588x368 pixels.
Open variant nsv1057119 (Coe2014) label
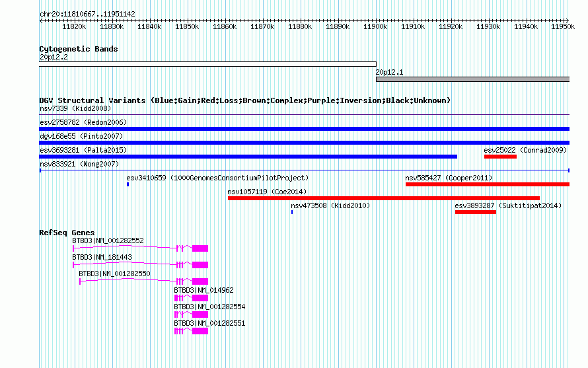[x=267, y=192]
